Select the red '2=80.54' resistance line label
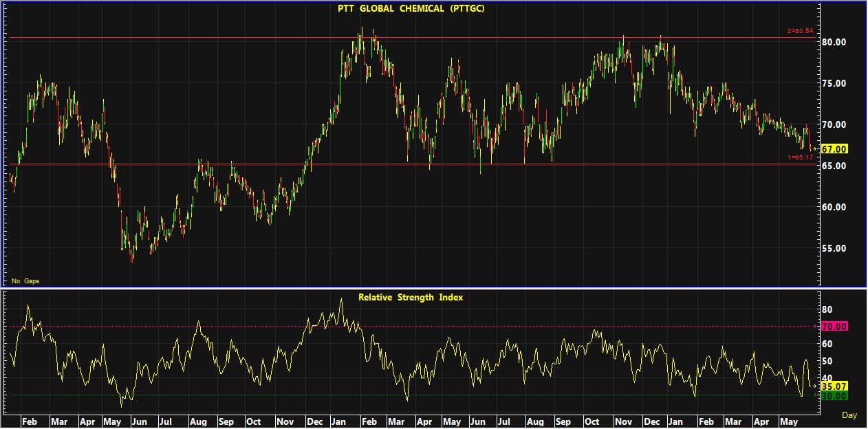 [801, 32]
